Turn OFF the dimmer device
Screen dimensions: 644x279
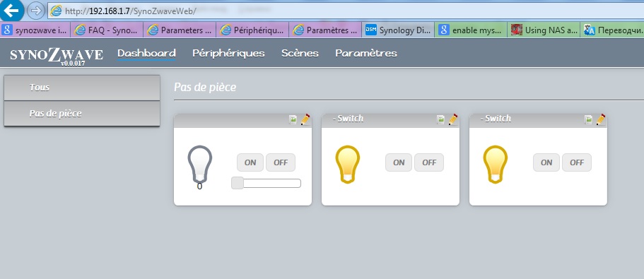(281, 162)
